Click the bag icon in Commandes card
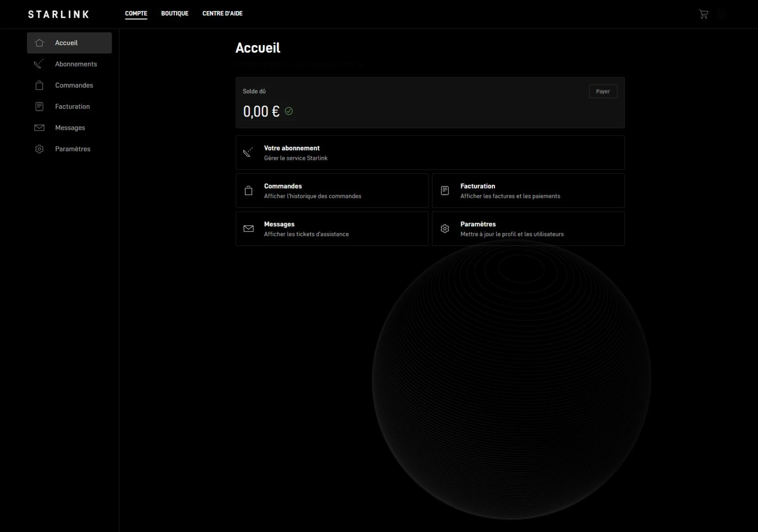 click(248, 191)
